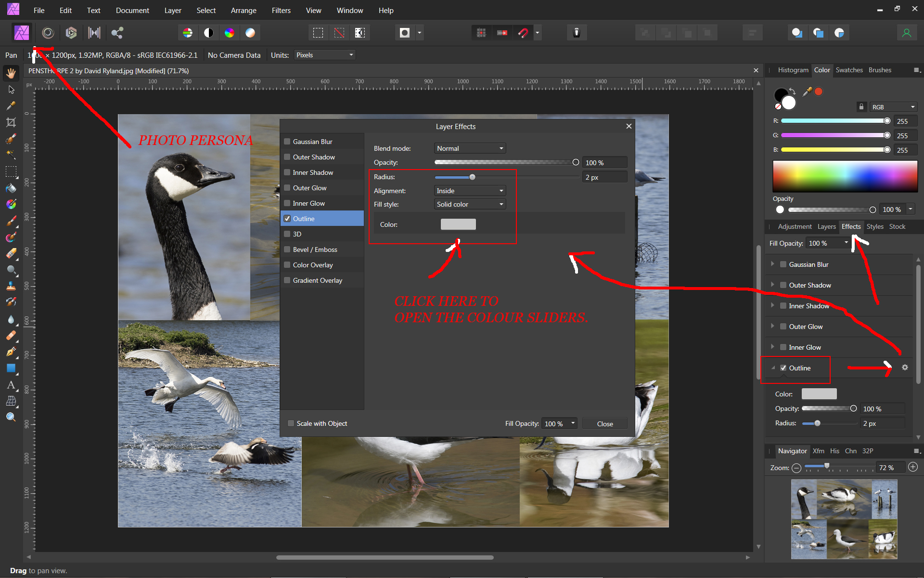The width and height of the screenshot is (924, 578).
Task: Click the Navigator thumbnail preview
Action: 844,519
